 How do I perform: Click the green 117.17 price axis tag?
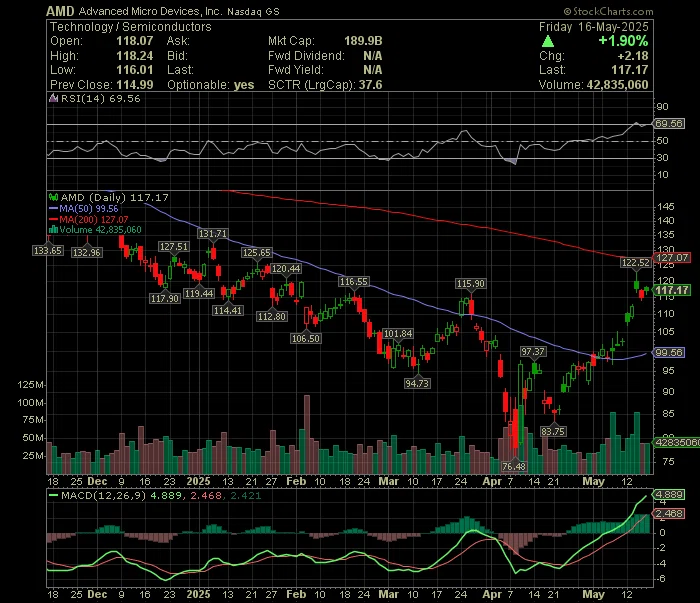click(x=671, y=290)
